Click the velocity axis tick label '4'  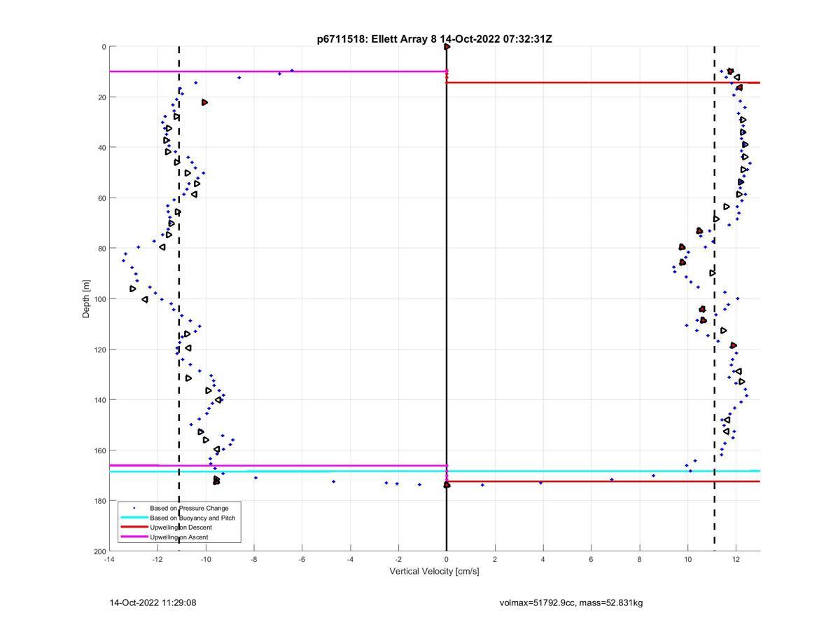[x=543, y=560]
